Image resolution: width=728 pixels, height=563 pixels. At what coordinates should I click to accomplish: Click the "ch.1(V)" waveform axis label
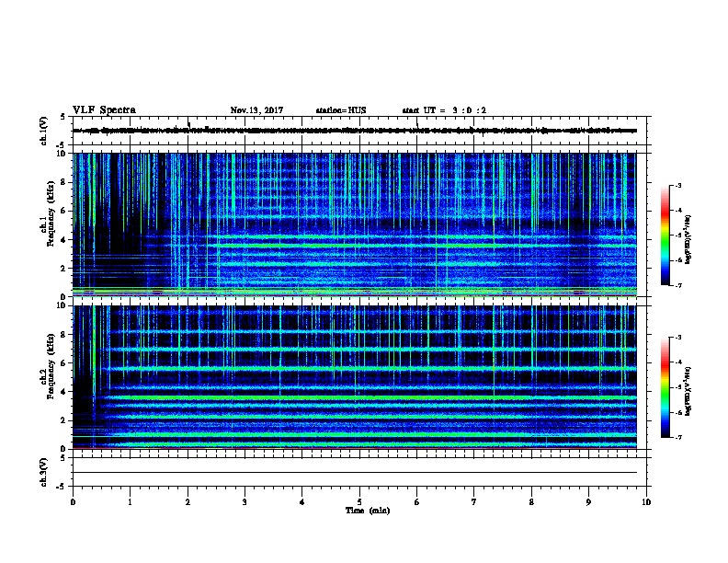pos(44,131)
